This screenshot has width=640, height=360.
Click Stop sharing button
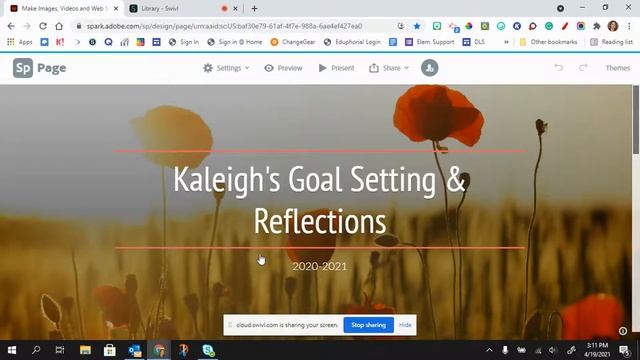[x=369, y=325]
